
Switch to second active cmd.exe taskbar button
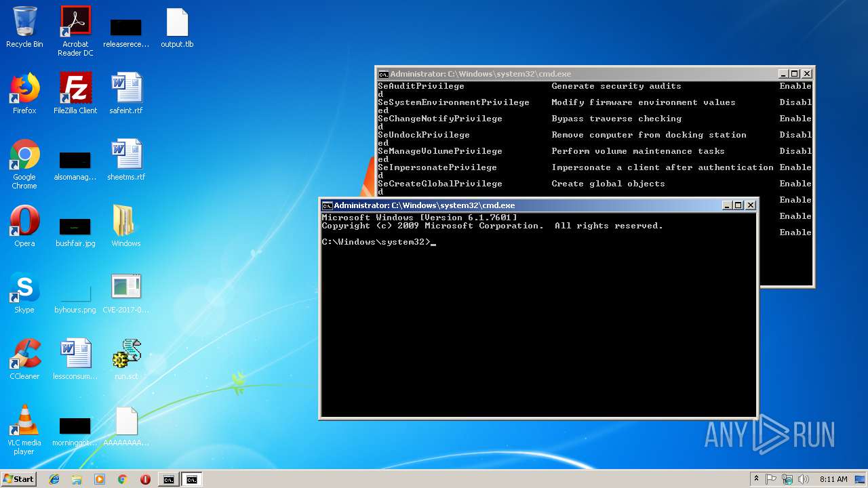click(x=192, y=479)
